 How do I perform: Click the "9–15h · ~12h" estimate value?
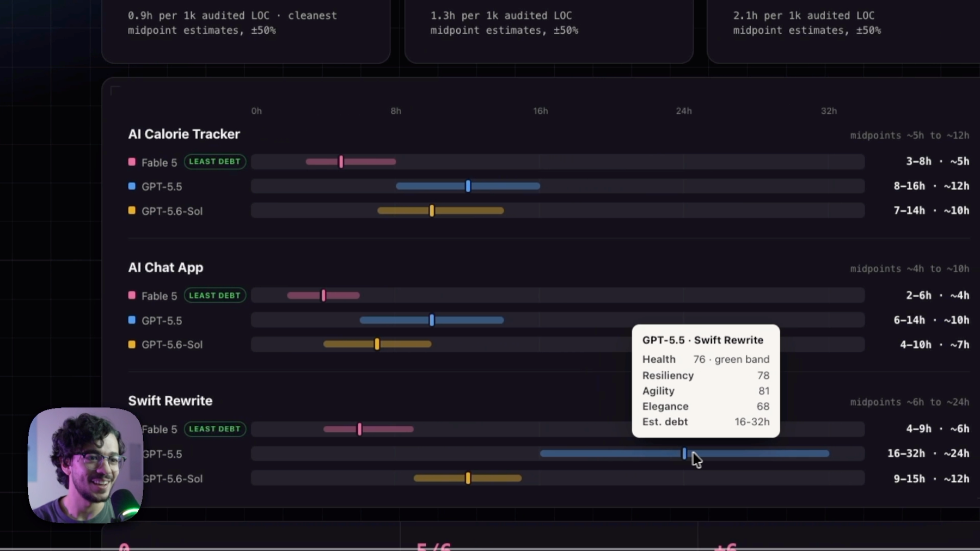(x=932, y=479)
